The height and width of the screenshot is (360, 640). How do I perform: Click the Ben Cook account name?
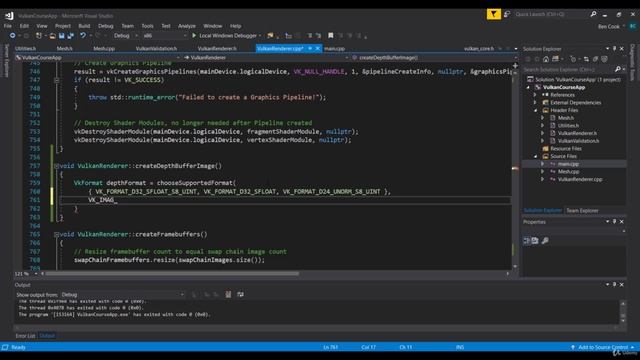point(609,27)
